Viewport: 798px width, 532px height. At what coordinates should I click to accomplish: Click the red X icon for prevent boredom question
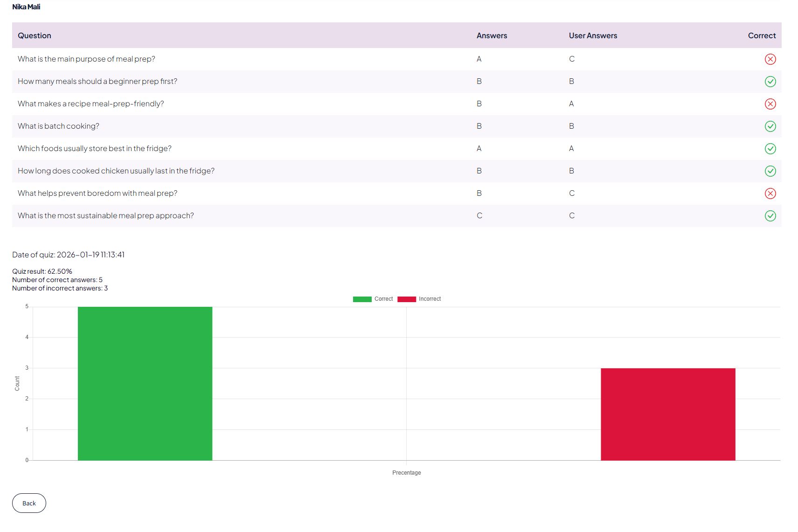click(770, 193)
